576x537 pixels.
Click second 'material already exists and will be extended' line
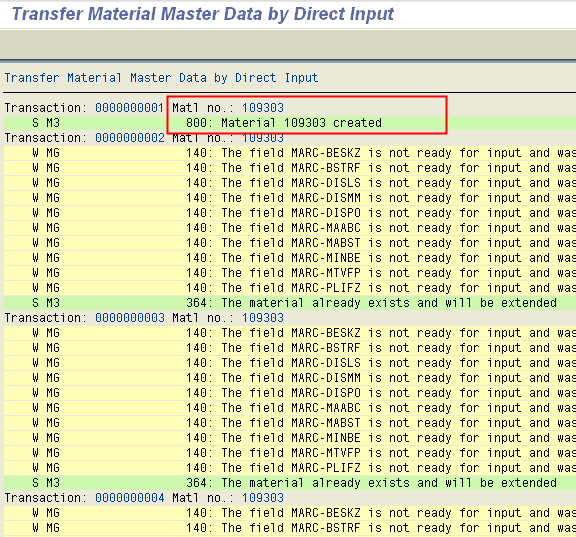click(290, 483)
